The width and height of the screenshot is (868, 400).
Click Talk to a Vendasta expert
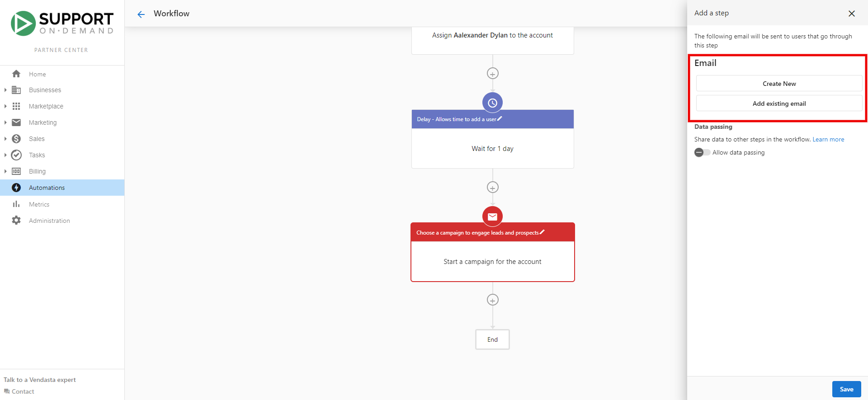tap(40, 380)
